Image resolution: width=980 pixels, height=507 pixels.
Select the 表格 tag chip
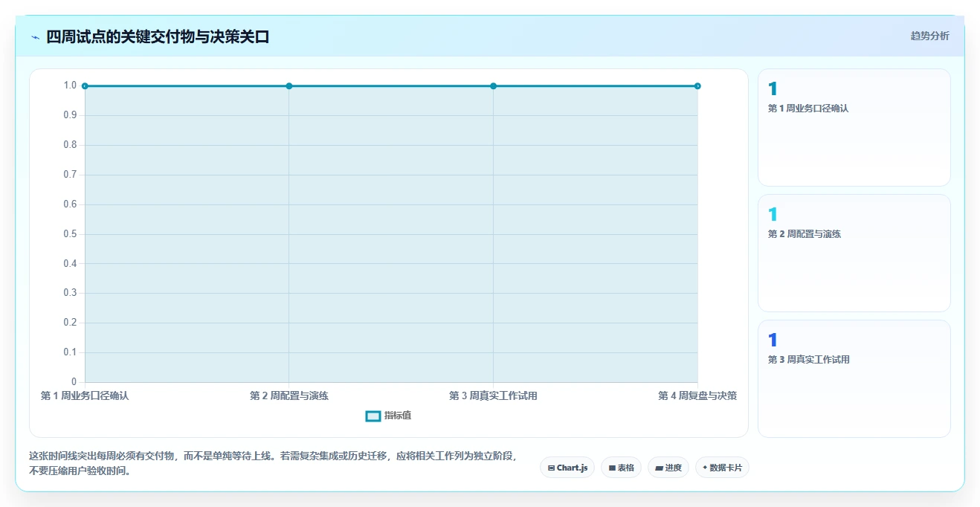621,468
